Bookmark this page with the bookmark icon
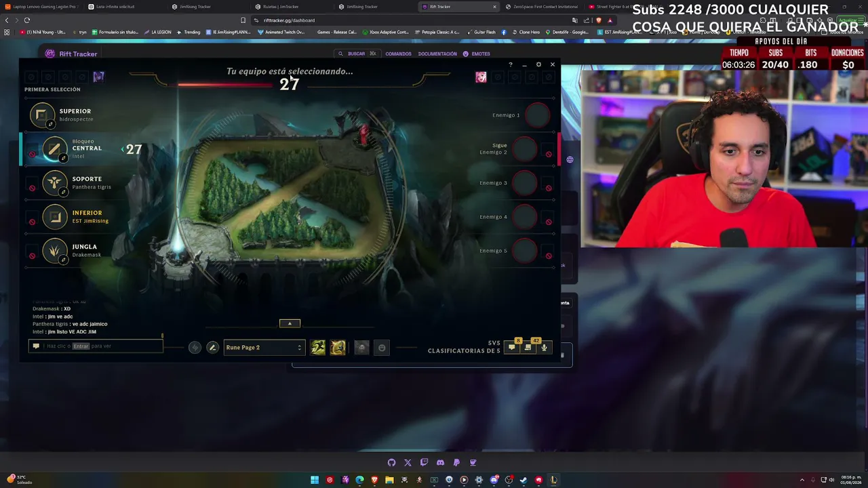Viewport: 868px width, 488px height. (243, 20)
